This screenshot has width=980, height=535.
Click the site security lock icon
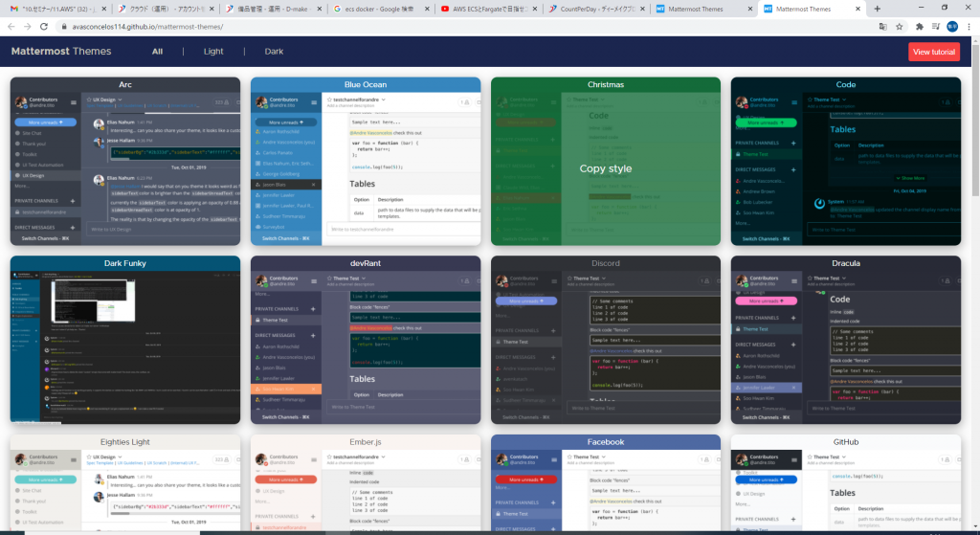pyautogui.click(x=63, y=26)
